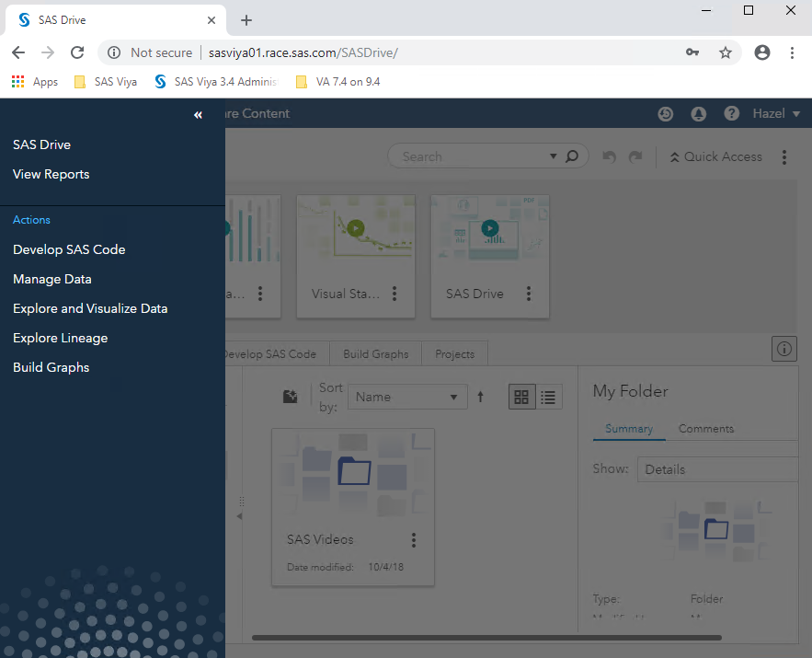
Task: Toggle ascending sort order arrow
Action: [x=481, y=397]
